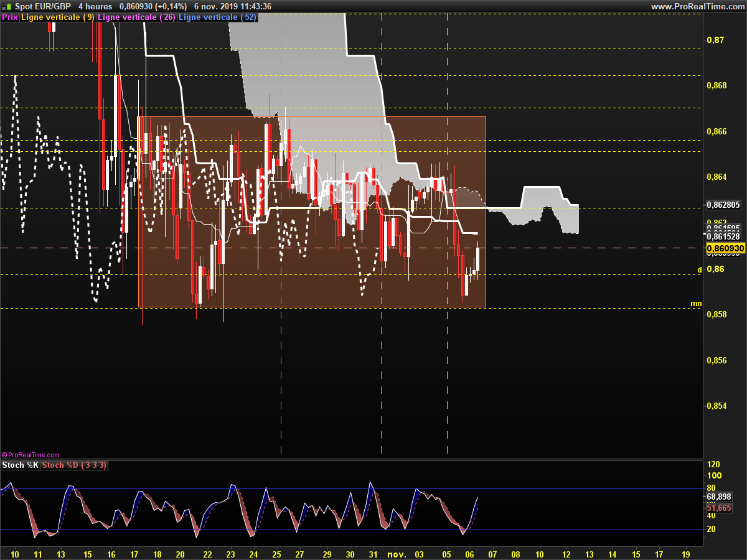Click the www.ProRealTime.com link at top right
Image resolution: width=747 pixels, height=560 pixels.
tap(697, 6)
